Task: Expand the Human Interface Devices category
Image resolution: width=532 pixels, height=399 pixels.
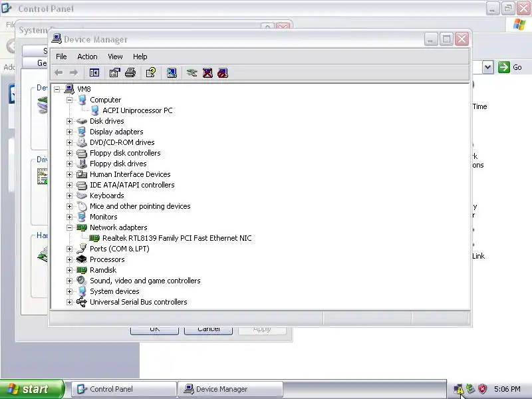Action: coord(70,174)
